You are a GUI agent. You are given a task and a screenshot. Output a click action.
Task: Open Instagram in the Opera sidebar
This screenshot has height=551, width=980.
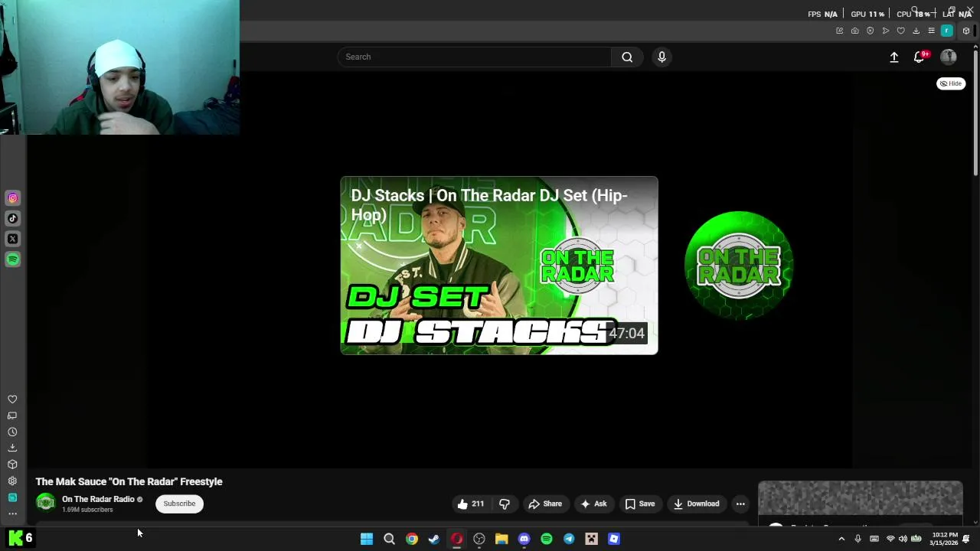(x=12, y=198)
